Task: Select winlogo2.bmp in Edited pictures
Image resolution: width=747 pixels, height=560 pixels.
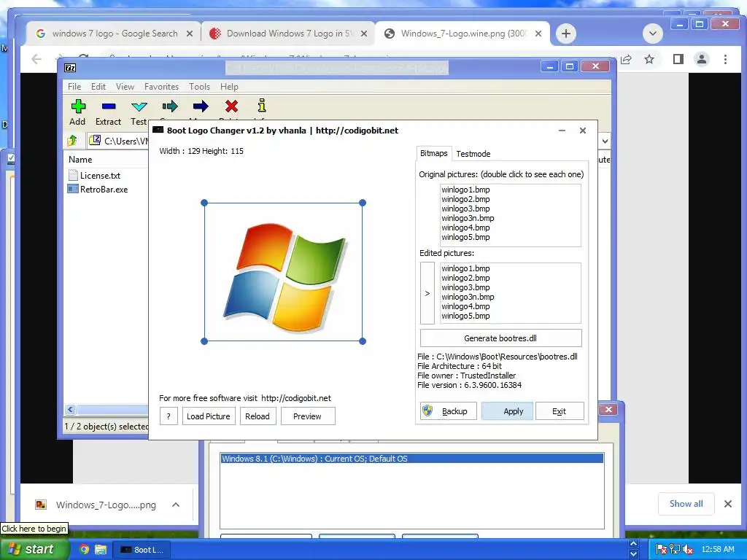Action: point(465,278)
